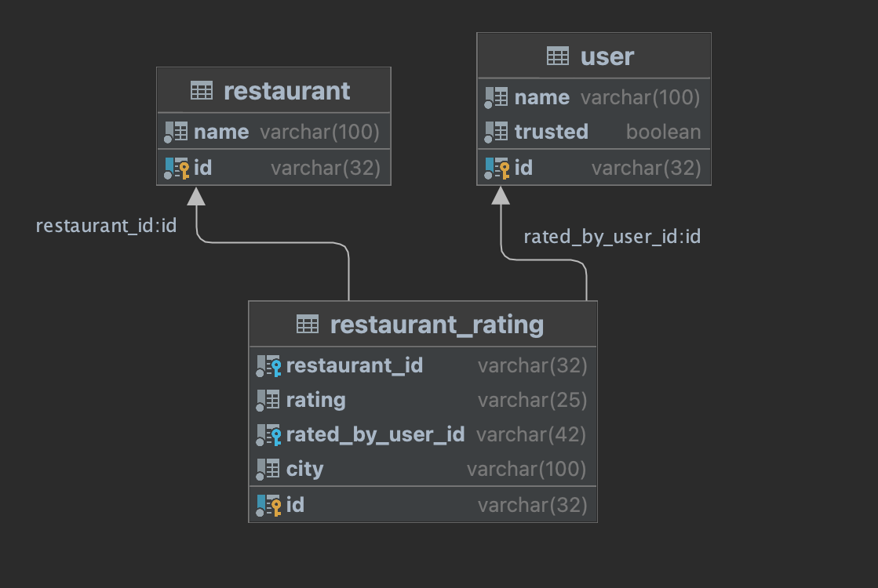Click the column icon beside trusted
Image resolution: width=878 pixels, height=588 pixels.
coord(497,132)
